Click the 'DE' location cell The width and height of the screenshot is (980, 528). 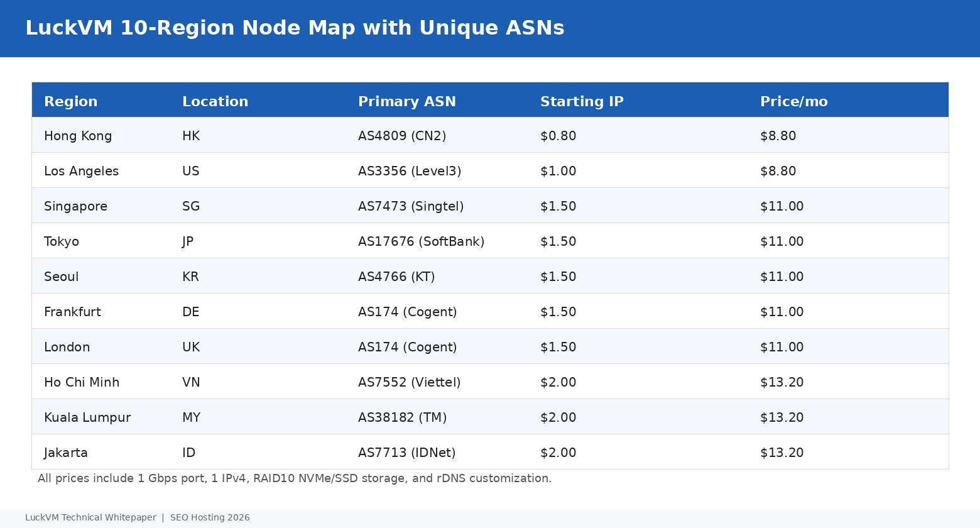[191, 312]
